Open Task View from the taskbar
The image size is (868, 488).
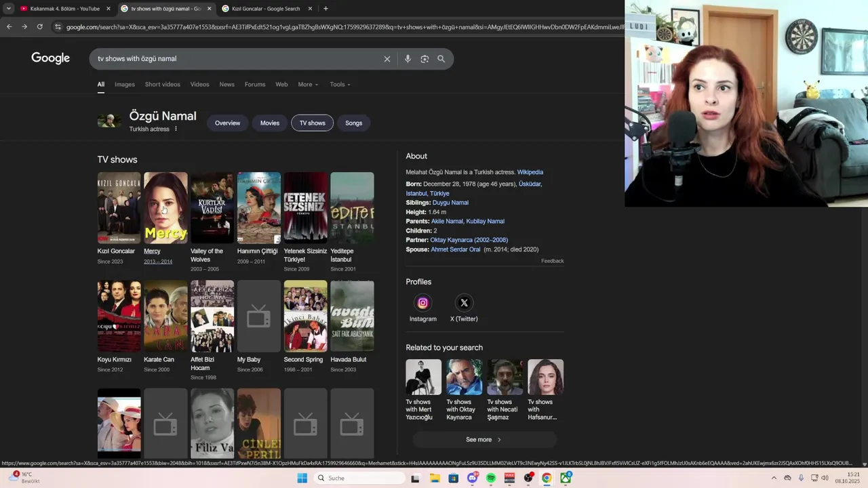415,478
